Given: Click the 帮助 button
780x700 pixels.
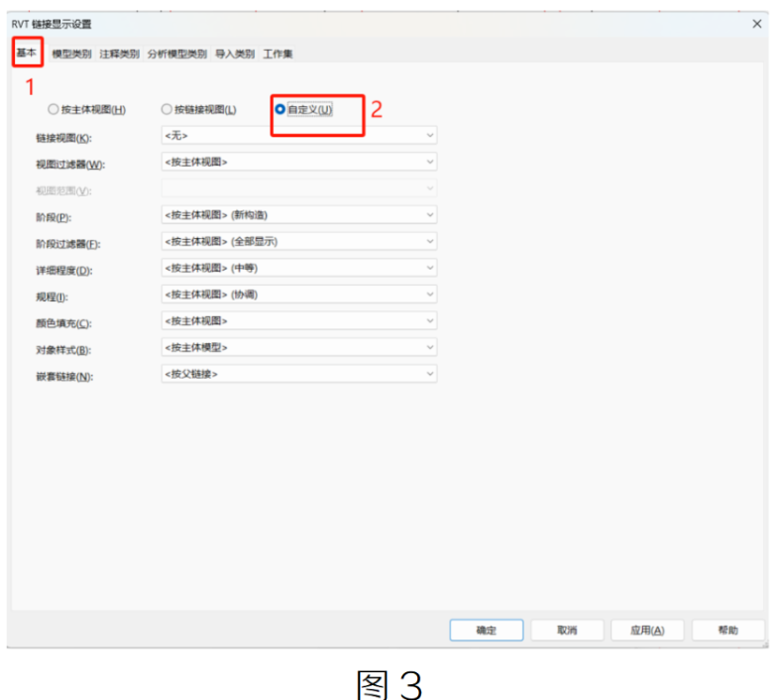Looking at the screenshot, I should pos(727,631).
